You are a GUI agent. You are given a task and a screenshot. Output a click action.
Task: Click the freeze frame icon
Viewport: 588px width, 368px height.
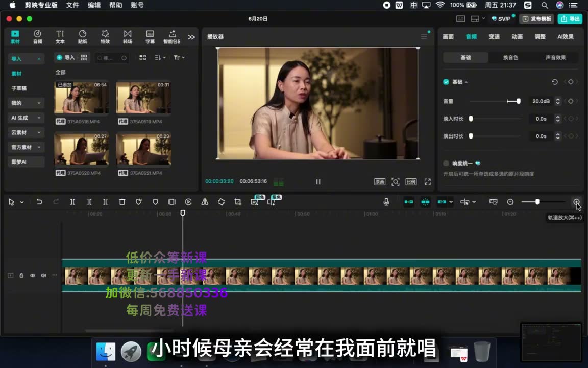point(171,202)
